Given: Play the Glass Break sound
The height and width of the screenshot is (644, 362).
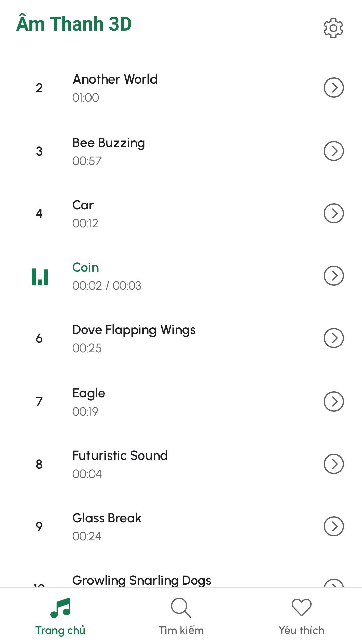Looking at the screenshot, I should coord(181,526).
